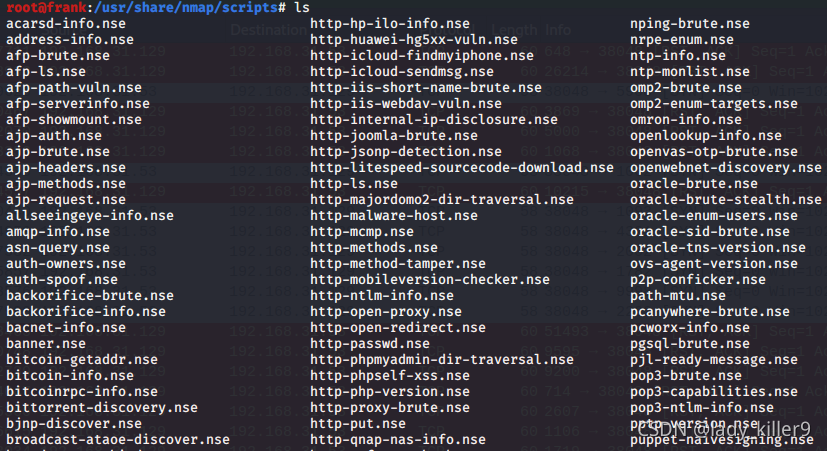
Task: Select nping-brute.nse in right column
Action: click(x=690, y=24)
